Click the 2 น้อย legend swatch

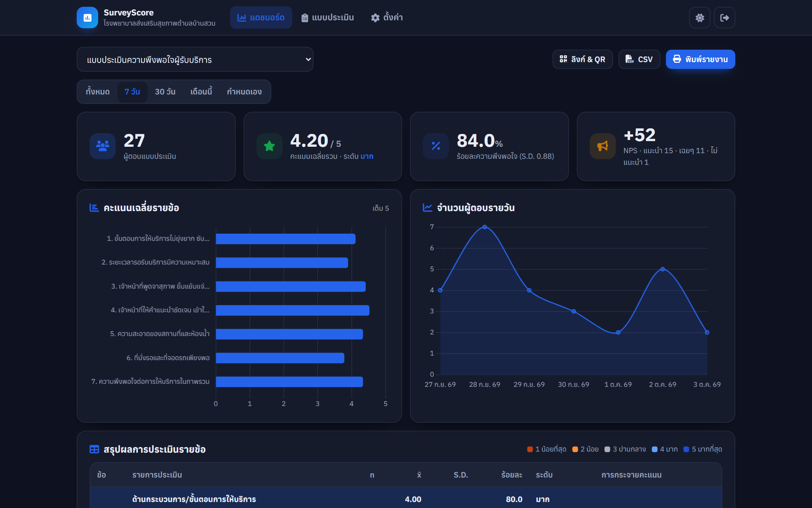click(x=575, y=449)
